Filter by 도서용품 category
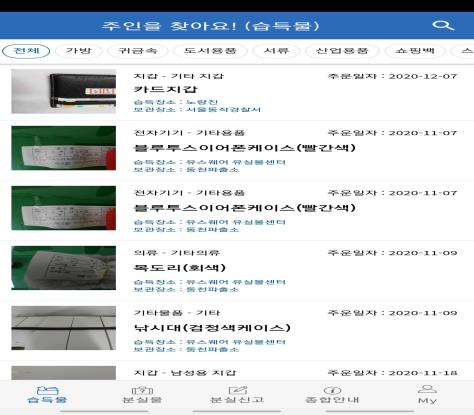 click(x=210, y=51)
